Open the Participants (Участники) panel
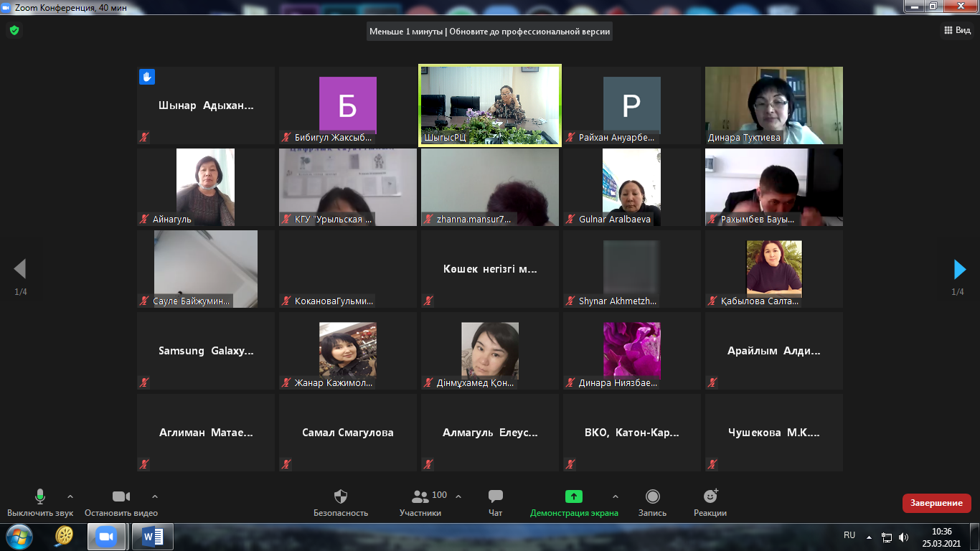 [420, 497]
